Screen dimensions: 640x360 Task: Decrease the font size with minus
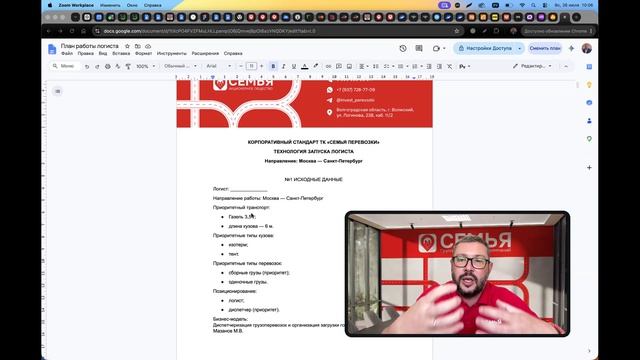tap(241, 66)
